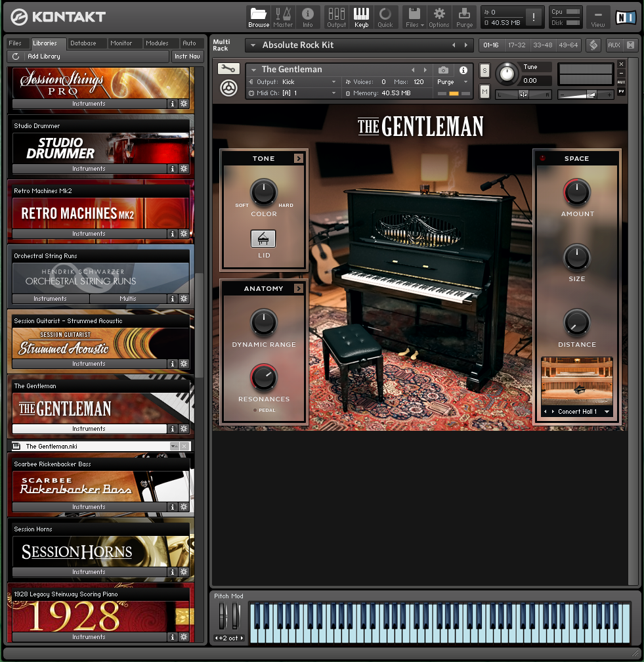Toggle the SPACE reverb power LED

(x=543, y=158)
